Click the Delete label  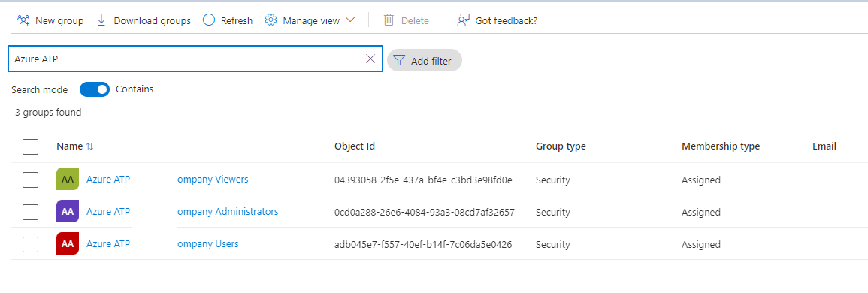tap(415, 20)
